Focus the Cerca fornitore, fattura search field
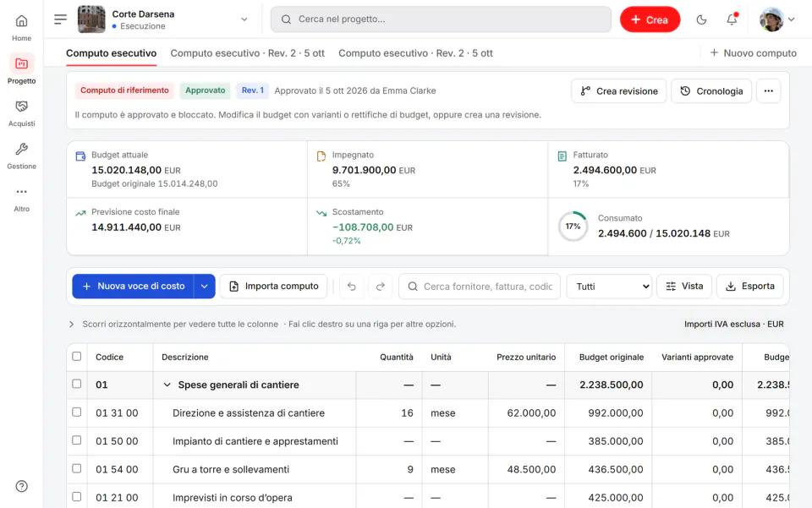 (480, 287)
